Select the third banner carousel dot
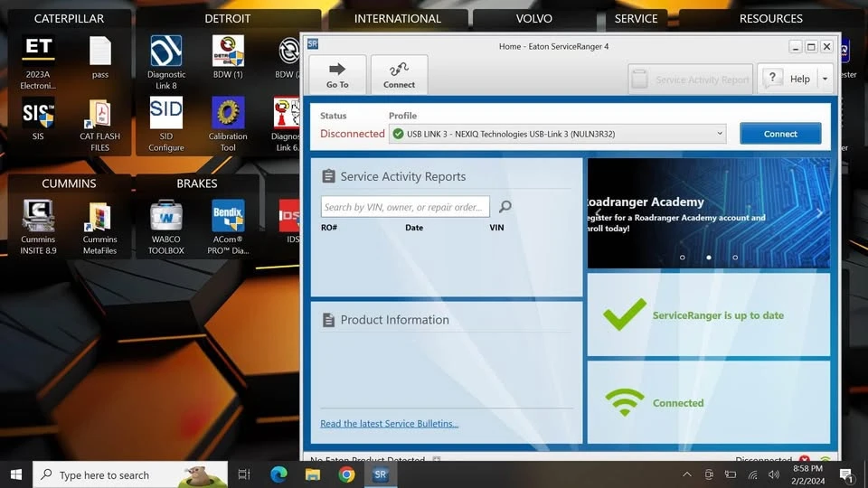The width and height of the screenshot is (868, 488). pos(734,258)
